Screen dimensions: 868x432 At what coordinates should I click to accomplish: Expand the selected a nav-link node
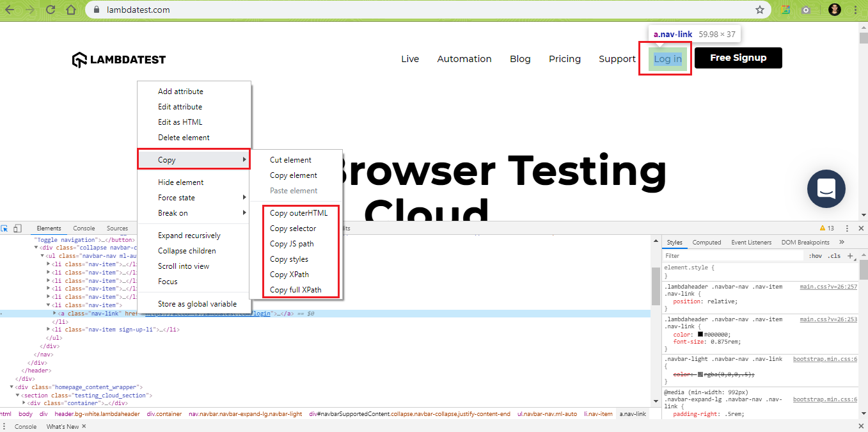55,314
